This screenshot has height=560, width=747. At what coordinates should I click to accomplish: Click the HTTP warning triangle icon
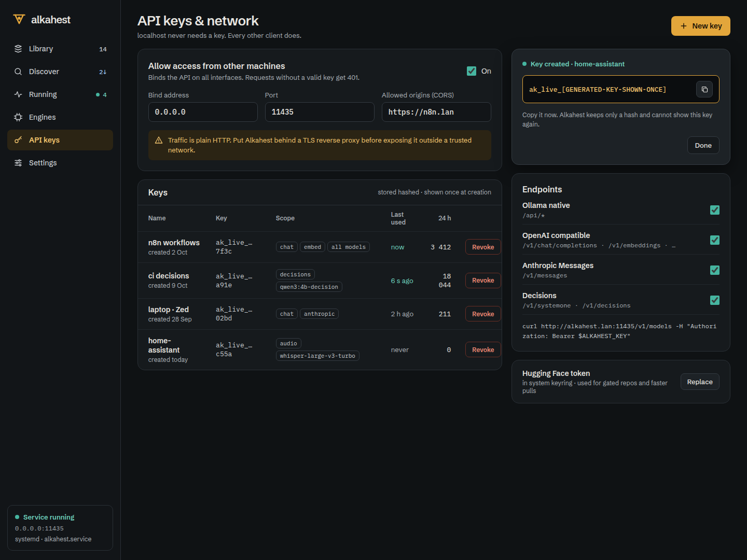tap(159, 141)
